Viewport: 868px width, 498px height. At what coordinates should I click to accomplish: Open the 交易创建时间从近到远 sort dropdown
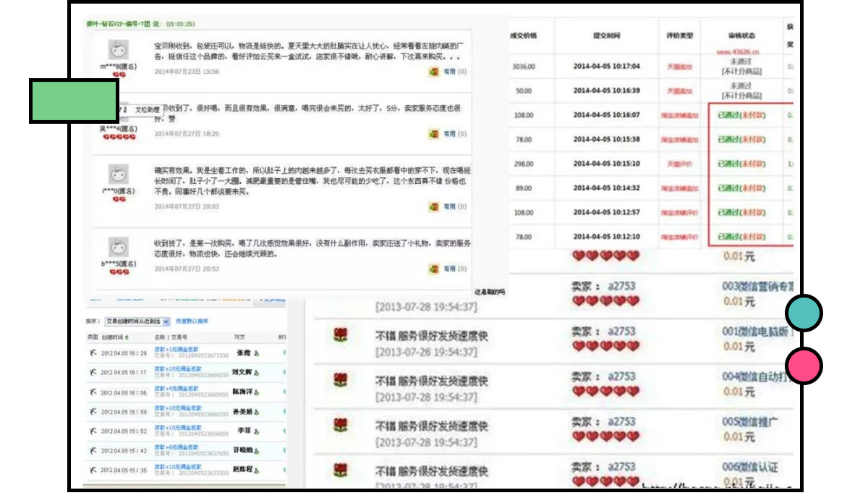click(x=136, y=321)
